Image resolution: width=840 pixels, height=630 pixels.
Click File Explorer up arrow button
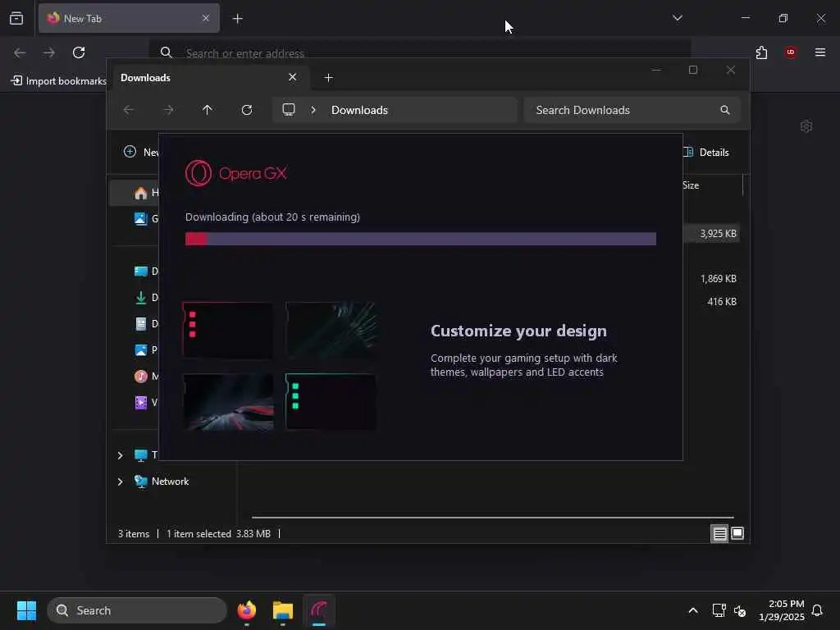coord(208,110)
